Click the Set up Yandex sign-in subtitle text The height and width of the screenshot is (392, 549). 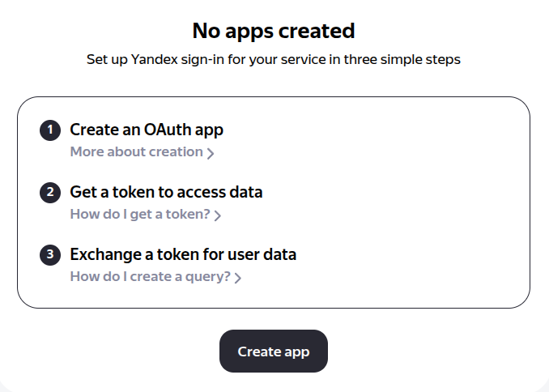coord(274,60)
